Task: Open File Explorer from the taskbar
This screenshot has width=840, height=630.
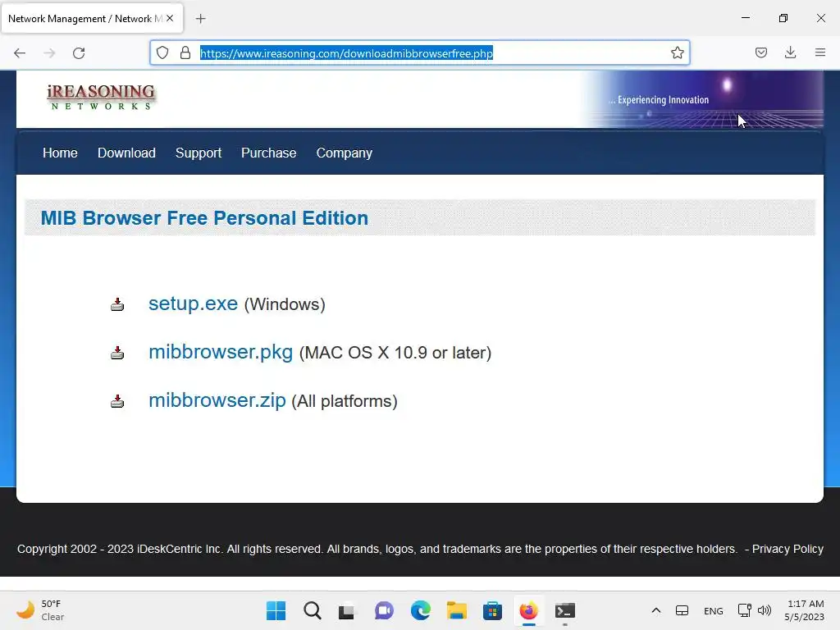Action: pos(456,610)
